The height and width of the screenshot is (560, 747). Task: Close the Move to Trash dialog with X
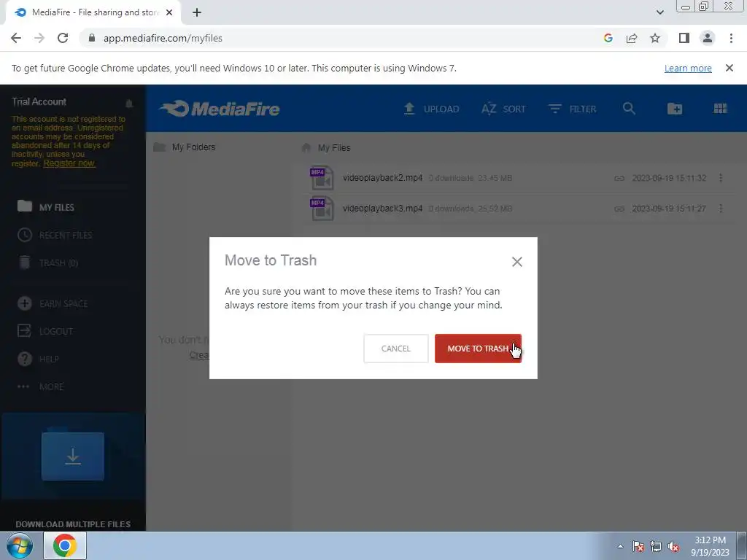click(x=517, y=262)
